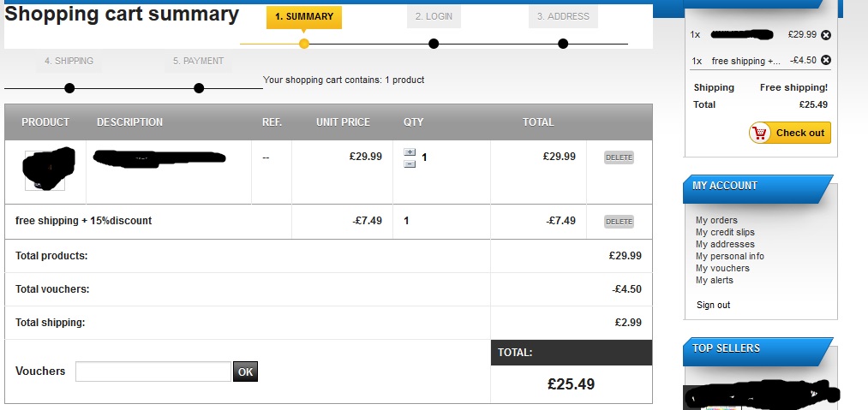Type in the Vouchers input field
Image resolution: width=868 pixels, height=410 pixels.
153,371
